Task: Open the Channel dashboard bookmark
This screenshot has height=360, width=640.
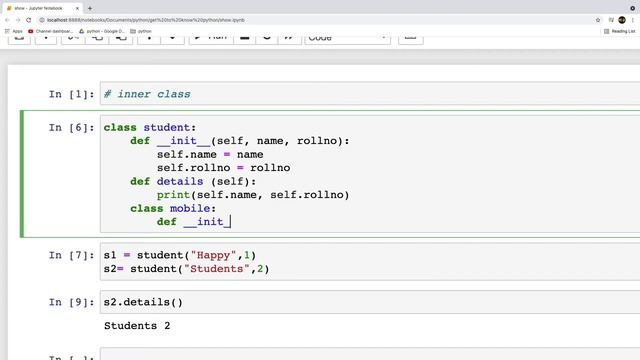Action: click(x=51, y=31)
